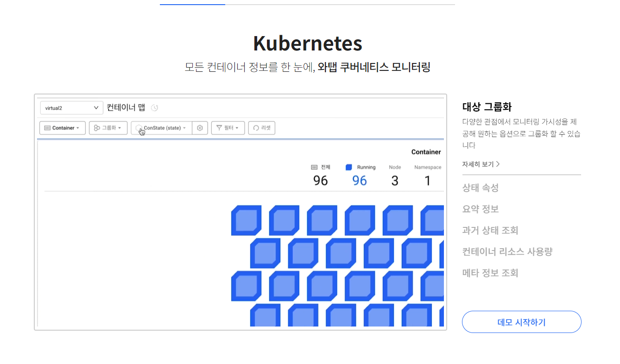The width and height of the screenshot is (620, 364).
Task: Select the 요약 정보 tab
Action: (x=481, y=209)
